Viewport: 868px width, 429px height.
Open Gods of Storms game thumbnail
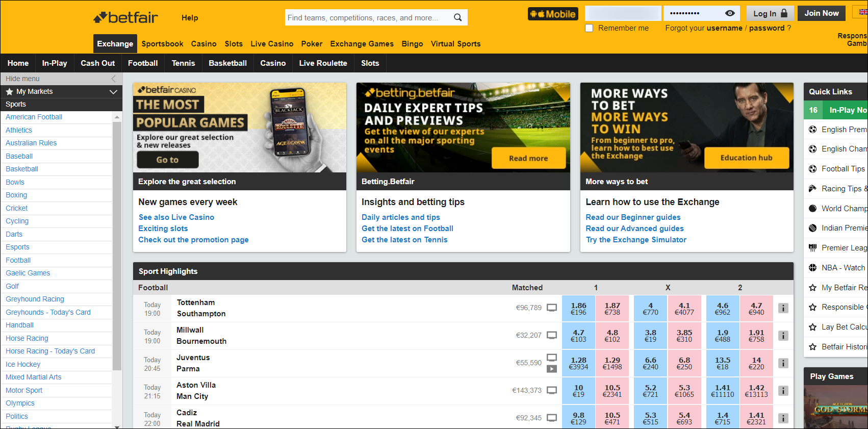pos(836,407)
